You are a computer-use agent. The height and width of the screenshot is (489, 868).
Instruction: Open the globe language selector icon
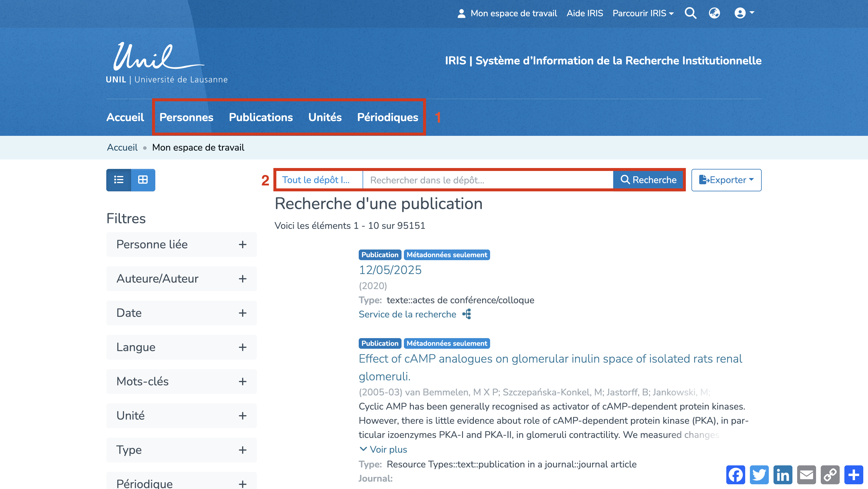[714, 13]
